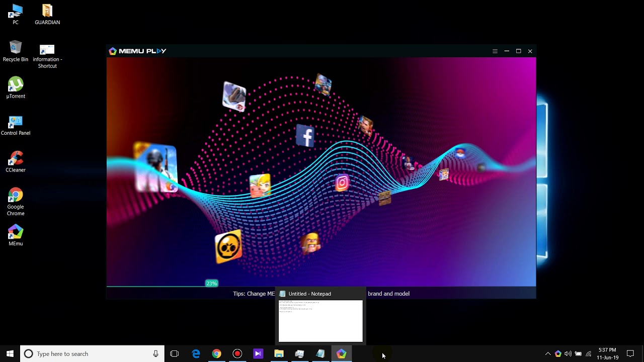Activate the search microphone icon
The width and height of the screenshot is (644, 362).
(155, 354)
